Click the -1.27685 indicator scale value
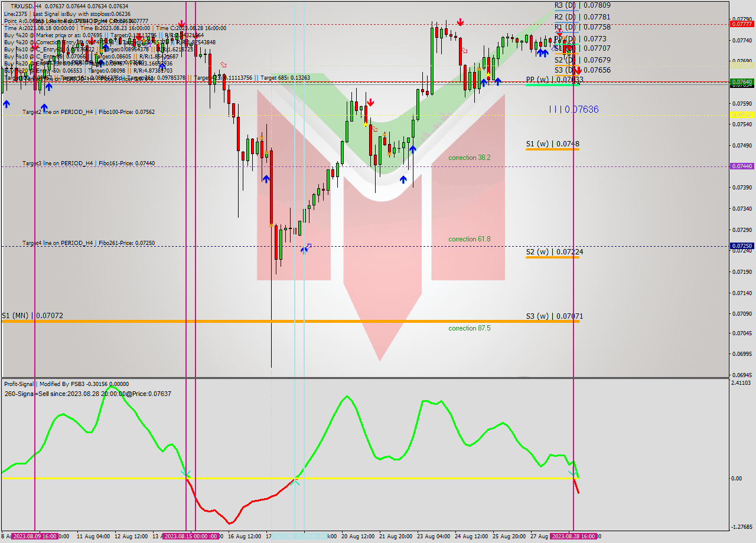Screen dimensions: 756x543 pos(742,527)
